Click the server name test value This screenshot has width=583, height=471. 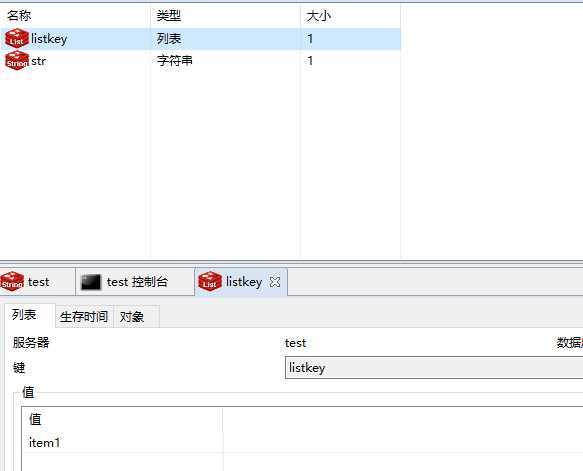pyautogui.click(x=295, y=343)
